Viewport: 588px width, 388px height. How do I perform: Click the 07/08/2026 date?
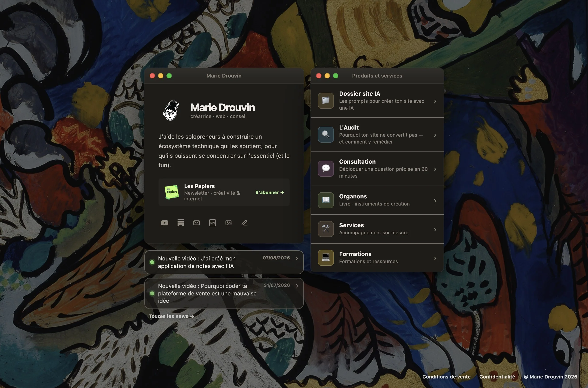276,258
